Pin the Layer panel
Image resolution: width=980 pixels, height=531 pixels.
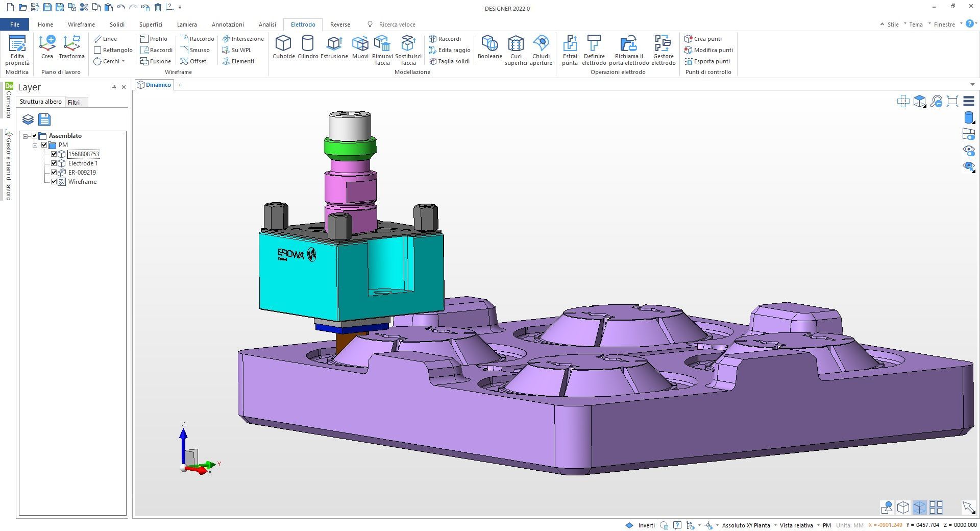point(114,87)
